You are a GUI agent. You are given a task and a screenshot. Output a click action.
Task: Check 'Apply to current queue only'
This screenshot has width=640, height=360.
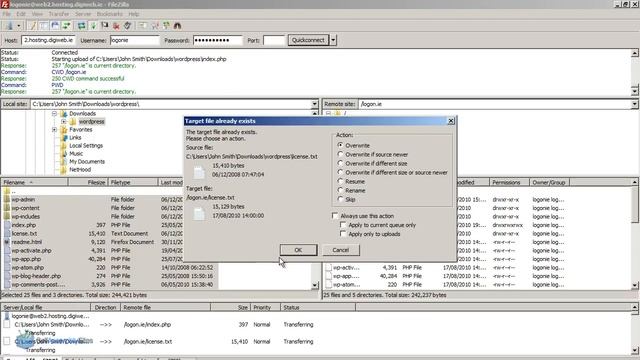[x=343, y=225]
